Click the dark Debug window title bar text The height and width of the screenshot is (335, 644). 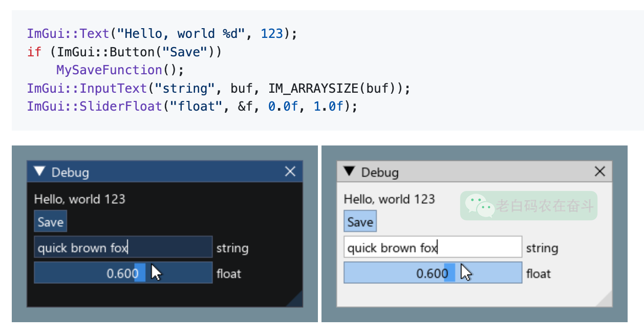pos(70,172)
